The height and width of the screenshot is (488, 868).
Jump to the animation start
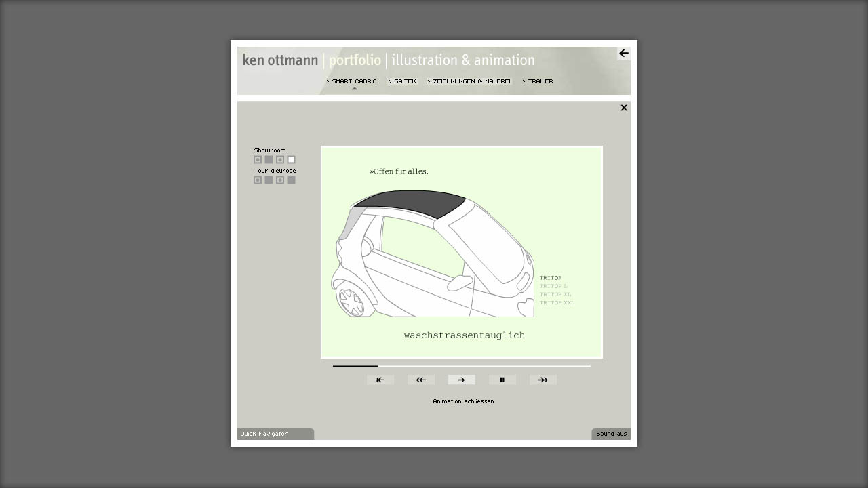[380, 380]
